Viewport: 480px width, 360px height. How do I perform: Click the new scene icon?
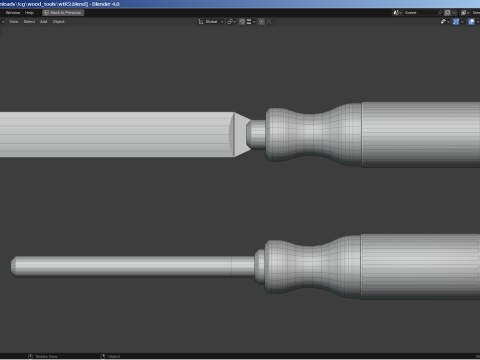(447, 13)
